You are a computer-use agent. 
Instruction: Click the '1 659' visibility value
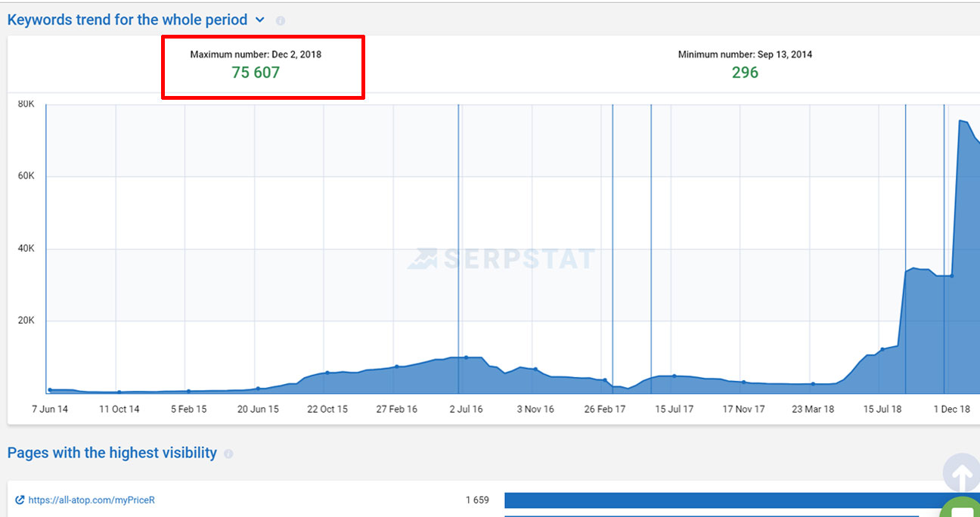(477, 500)
